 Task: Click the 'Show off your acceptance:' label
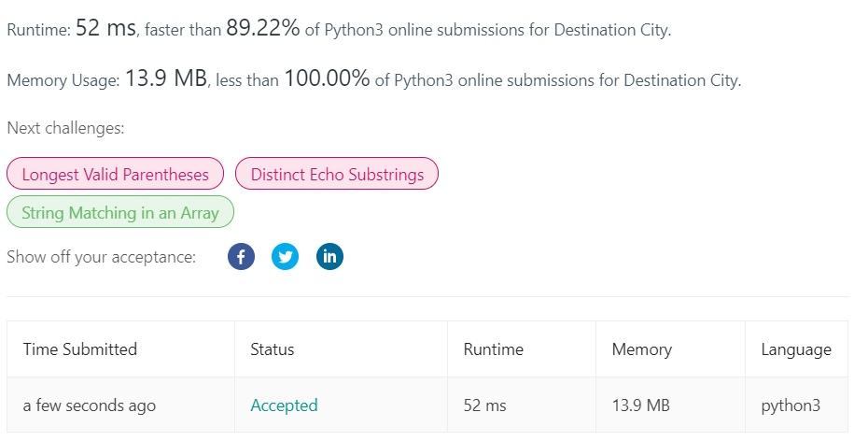coord(101,257)
